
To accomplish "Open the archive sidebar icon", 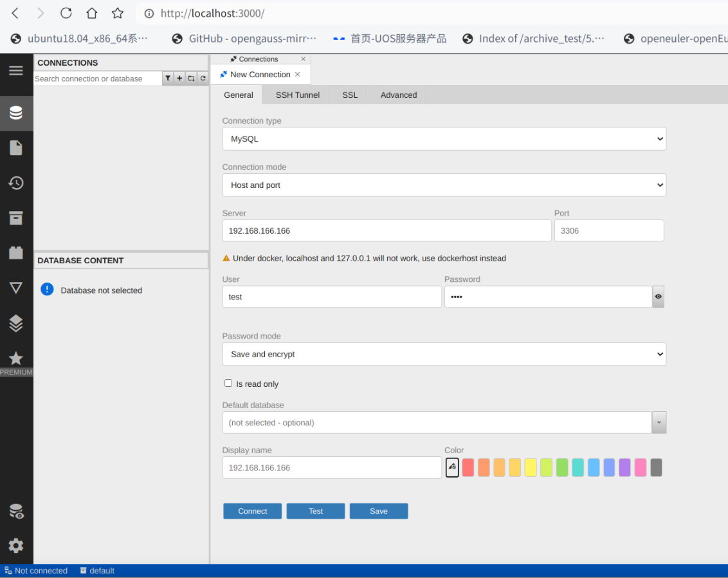I will pyautogui.click(x=16, y=218).
